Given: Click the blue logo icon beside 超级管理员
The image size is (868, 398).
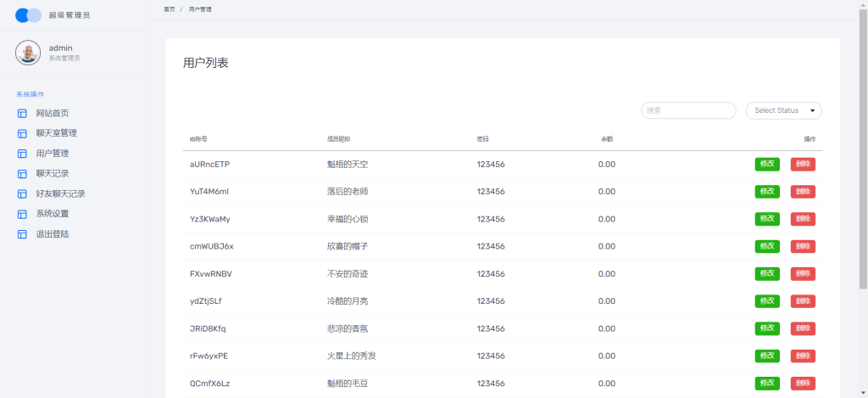Looking at the screenshot, I should click(28, 15).
